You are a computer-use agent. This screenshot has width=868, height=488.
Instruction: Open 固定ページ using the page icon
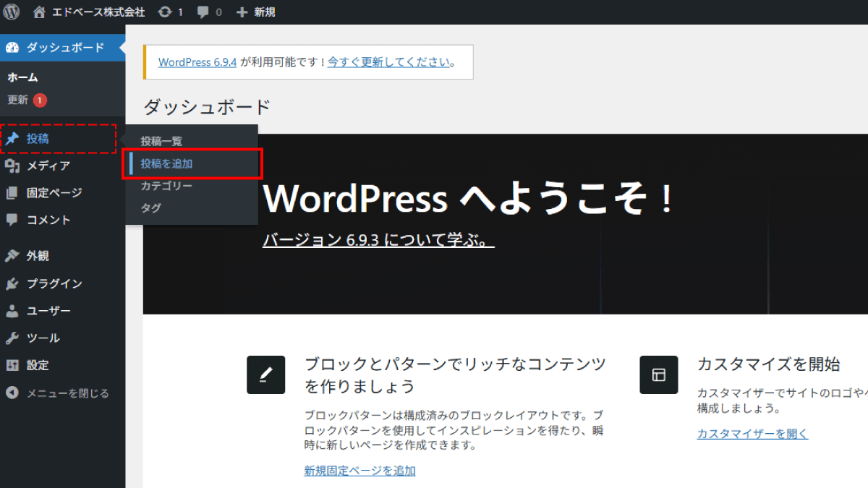[12, 192]
